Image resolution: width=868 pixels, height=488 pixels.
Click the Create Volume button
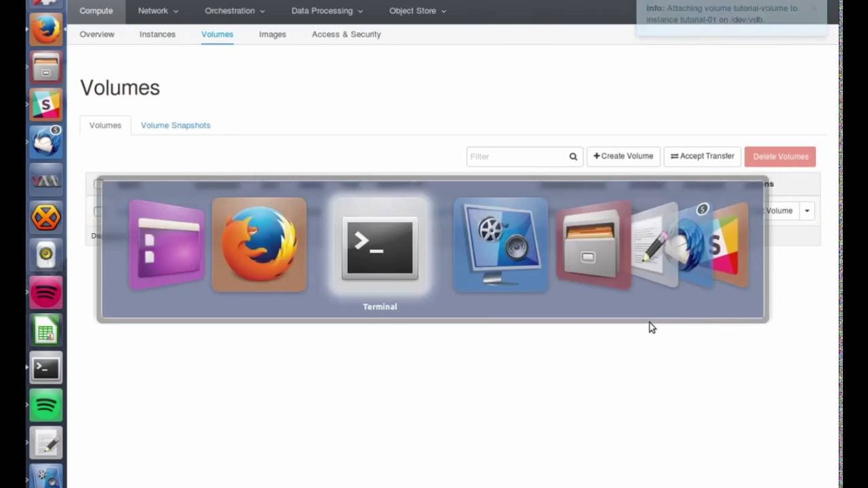(623, 156)
